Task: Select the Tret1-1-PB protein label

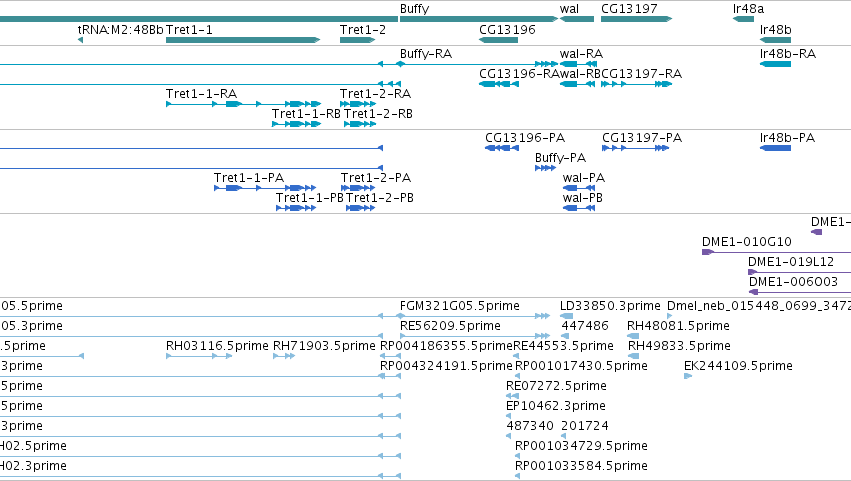Action: [x=310, y=198]
